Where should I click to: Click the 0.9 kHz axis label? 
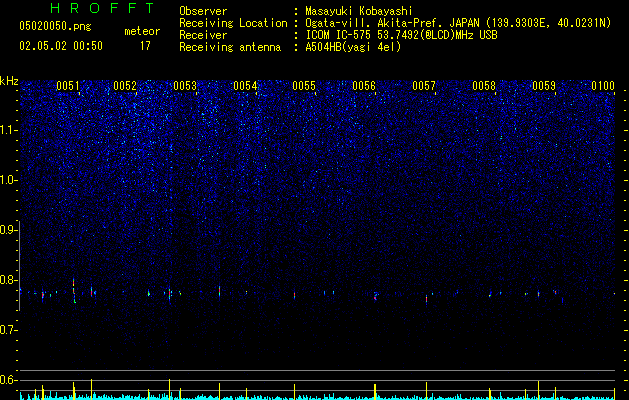[8, 230]
